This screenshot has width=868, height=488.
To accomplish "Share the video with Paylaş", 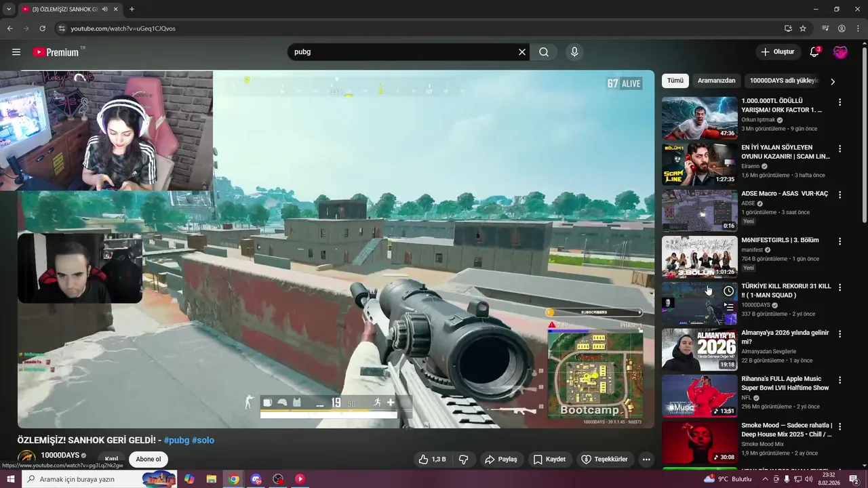I will coord(500,459).
